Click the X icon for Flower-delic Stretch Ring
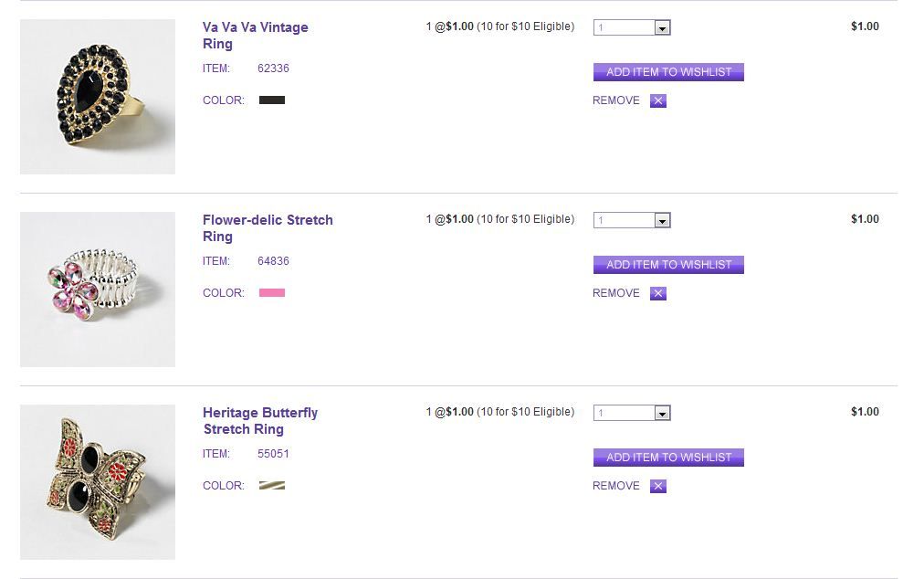The height and width of the screenshot is (579, 924). 658,294
